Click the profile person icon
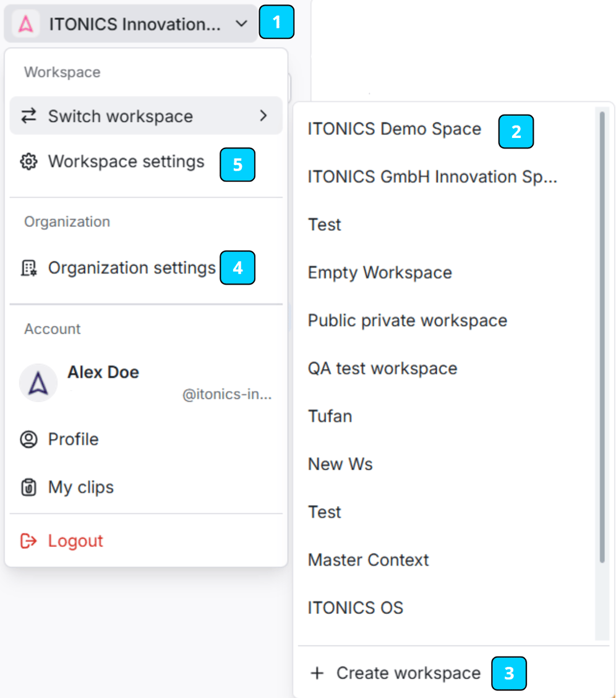Viewport: 616px width, 698px height. point(29,439)
